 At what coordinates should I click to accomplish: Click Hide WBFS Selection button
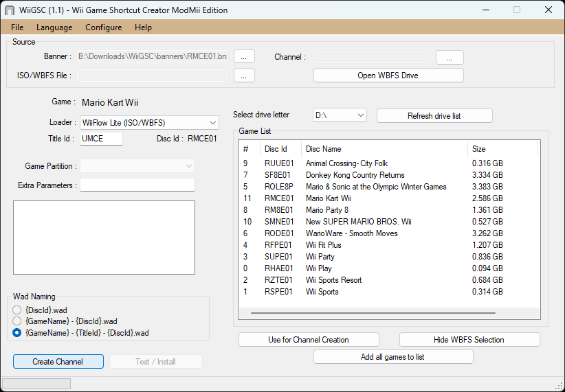(469, 340)
